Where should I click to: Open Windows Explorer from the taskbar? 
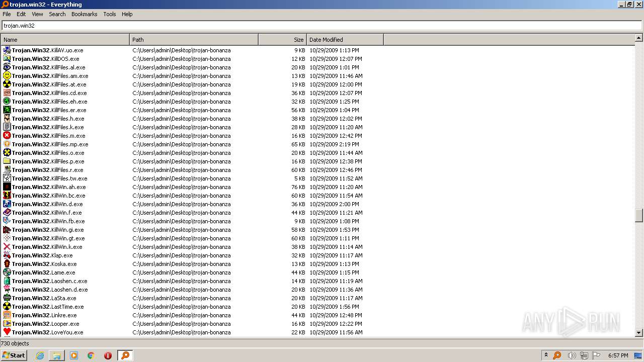pos(57,355)
